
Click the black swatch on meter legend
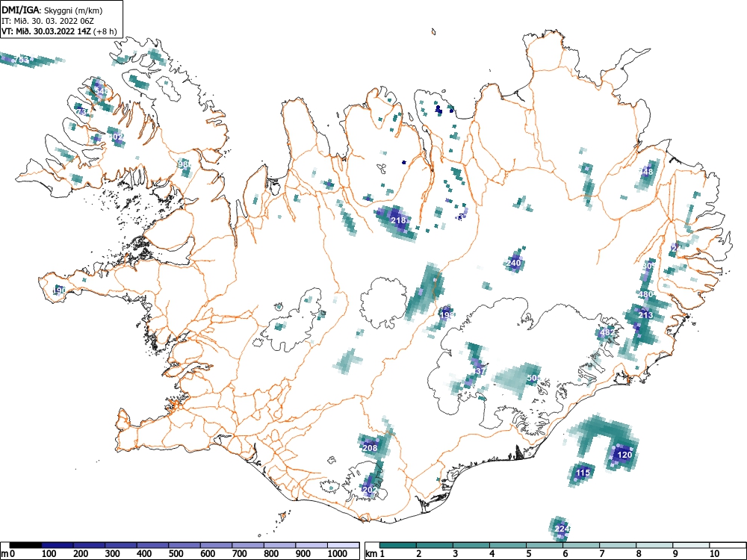click(x=25, y=545)
